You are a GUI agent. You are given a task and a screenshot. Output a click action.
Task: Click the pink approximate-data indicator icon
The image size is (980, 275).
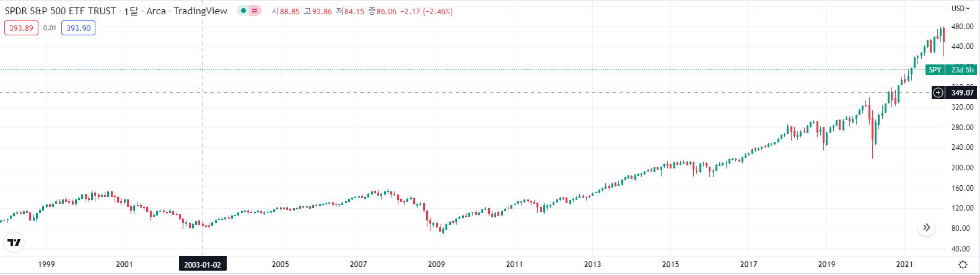[255, 11]
